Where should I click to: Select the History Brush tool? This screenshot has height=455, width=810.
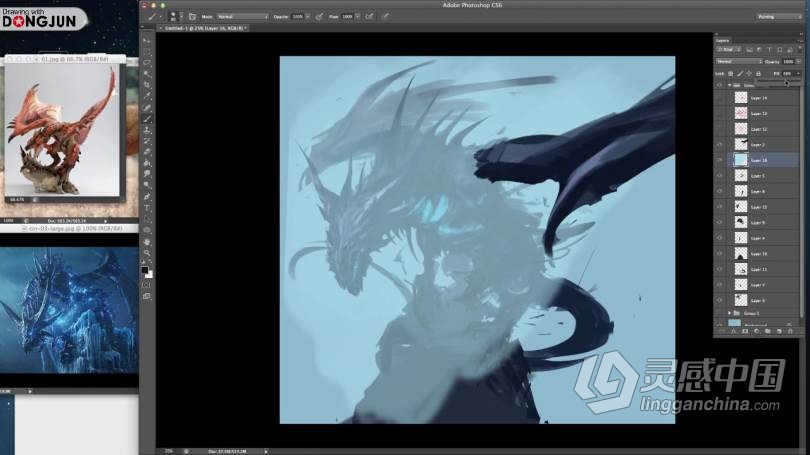pyautogui.click(x=147, y=141)
